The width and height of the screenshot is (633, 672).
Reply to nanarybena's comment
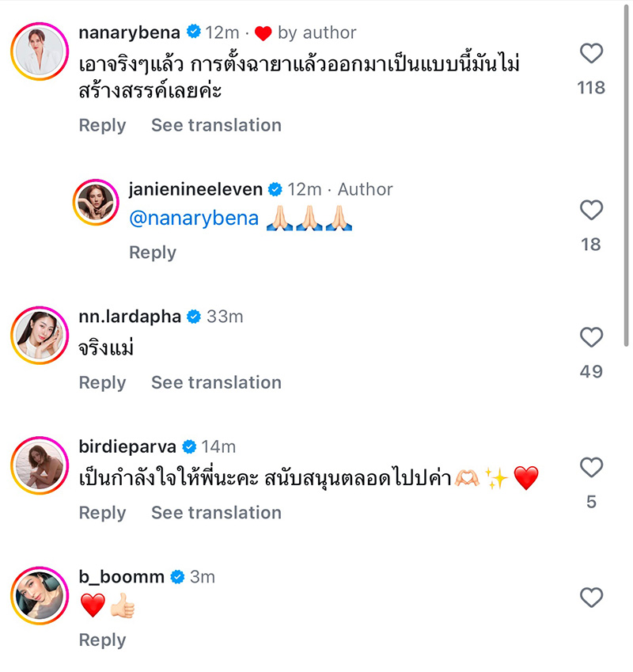point(102,125)
